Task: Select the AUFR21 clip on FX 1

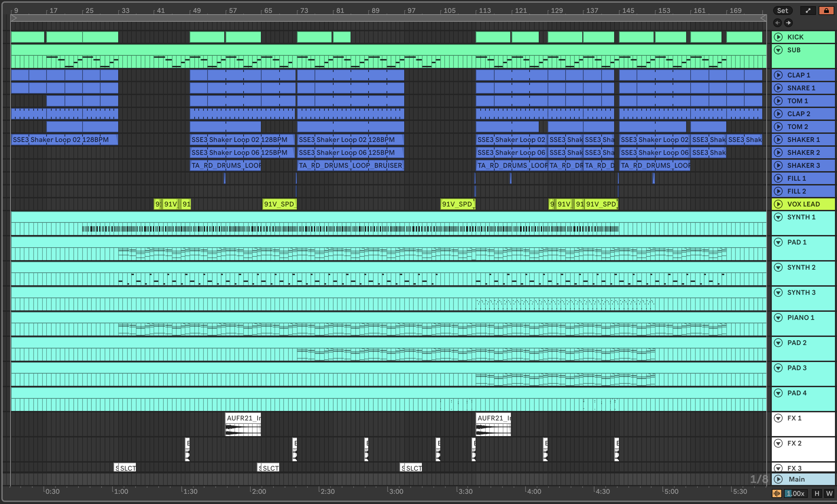Action: 243,418
